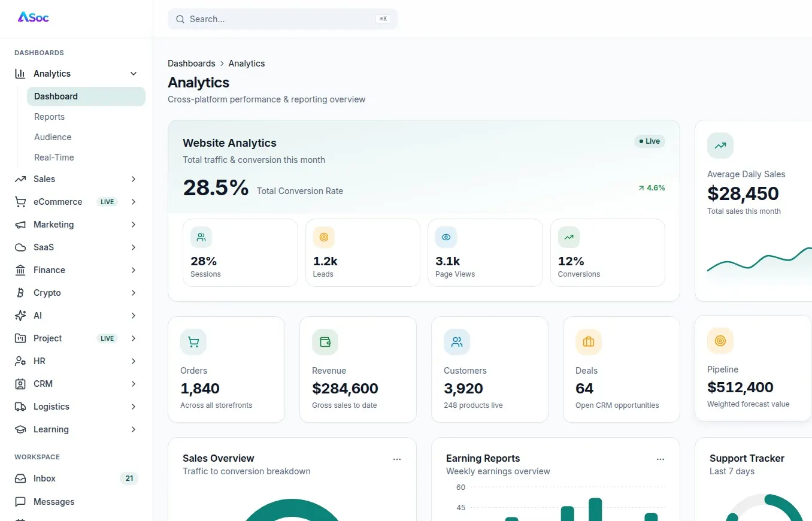Expand the Sales sidebar chevron
Viewport: 812px width, 521px height.
(134, 179)
